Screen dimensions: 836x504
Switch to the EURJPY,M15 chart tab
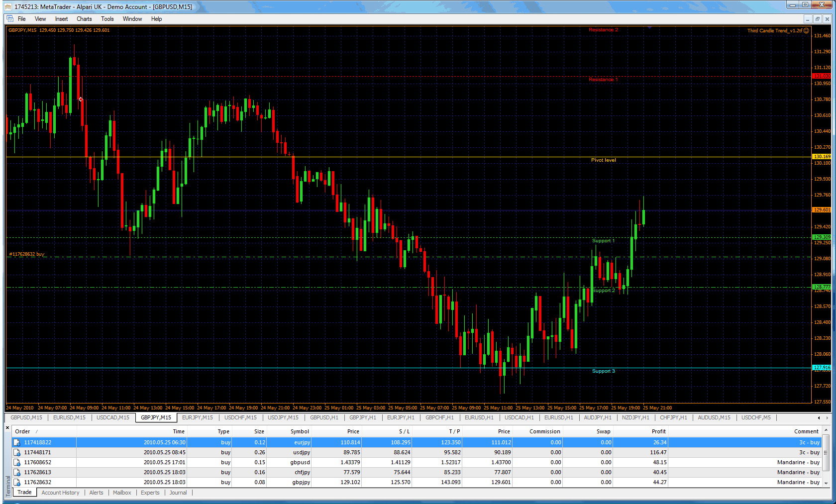click(198, 417)
